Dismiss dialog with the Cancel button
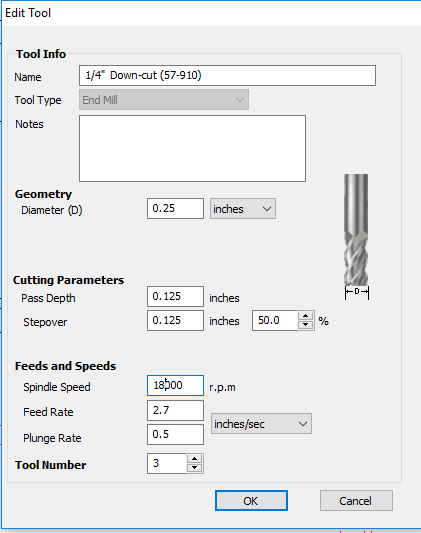 click(x=356, y=500)
